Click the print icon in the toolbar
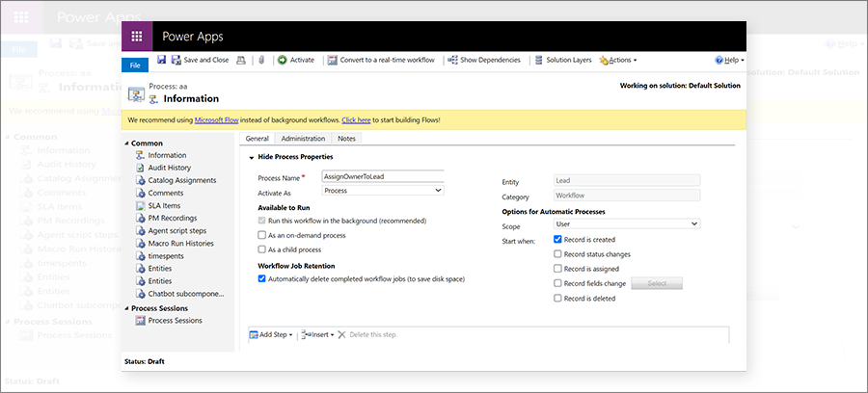The height and width of the screenshot is (393, 868). point(241,61)
